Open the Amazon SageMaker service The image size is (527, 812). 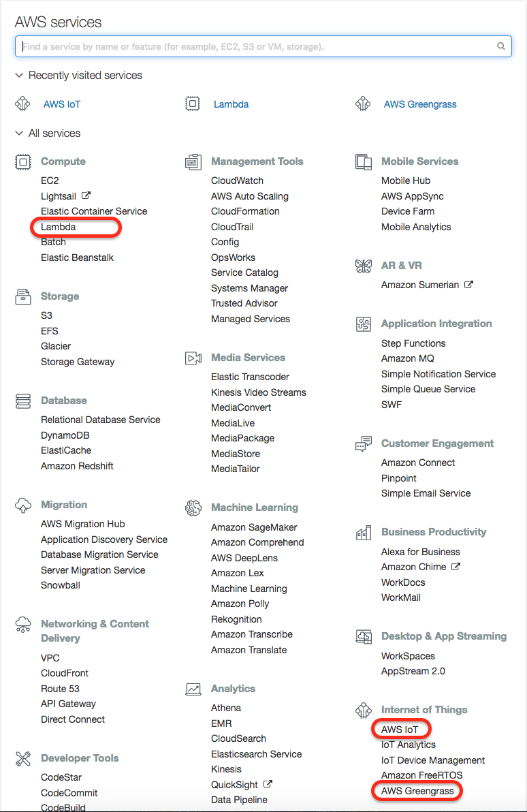[x=254, y=527]
